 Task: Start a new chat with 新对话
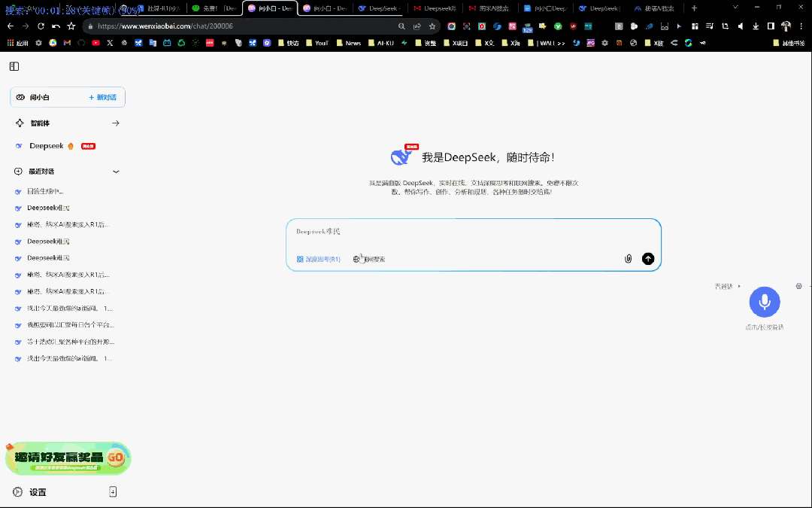pyautogui.click(x=102, y=97)
